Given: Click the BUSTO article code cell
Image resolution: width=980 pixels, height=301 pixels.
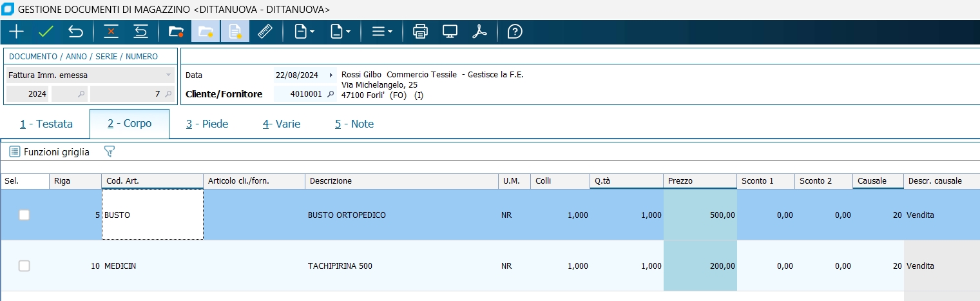Looking at the screenshot, I should [153, 215].
